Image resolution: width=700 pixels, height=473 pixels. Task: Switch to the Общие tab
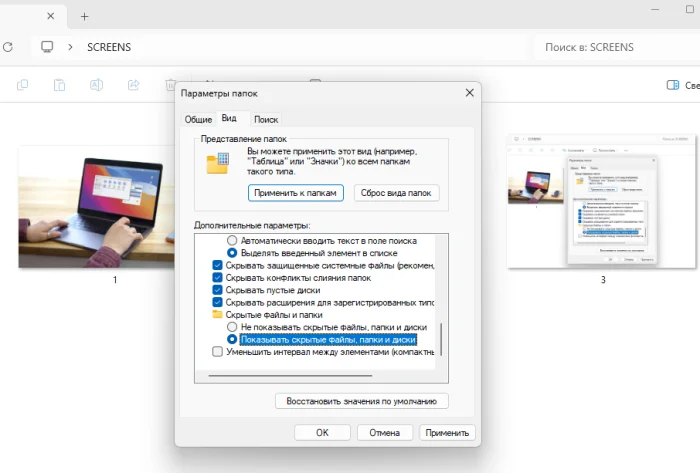pos(198,120)
